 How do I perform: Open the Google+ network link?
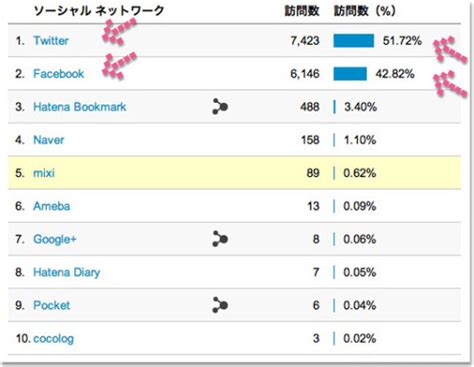tap(55, 239)
